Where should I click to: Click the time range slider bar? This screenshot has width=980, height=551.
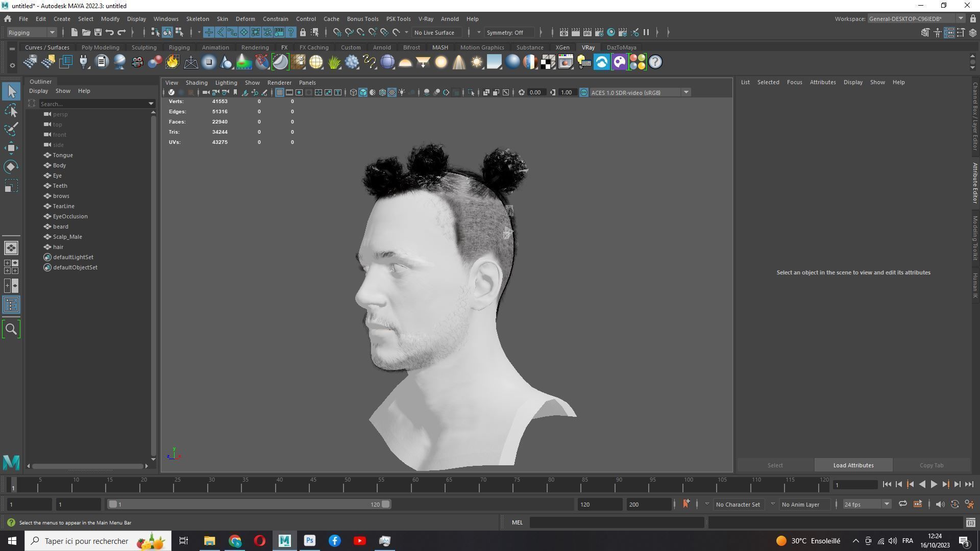(x=249, y=505)
